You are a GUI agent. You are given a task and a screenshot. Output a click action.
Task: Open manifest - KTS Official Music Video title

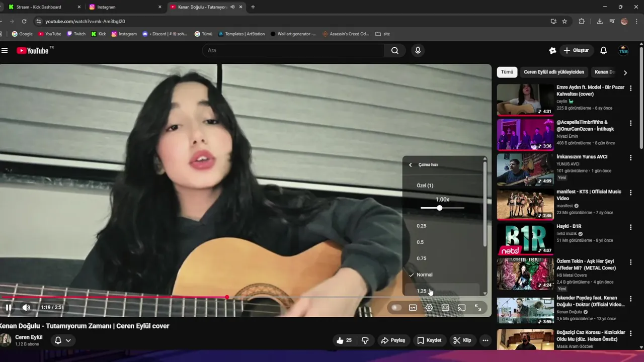(589, 195)
